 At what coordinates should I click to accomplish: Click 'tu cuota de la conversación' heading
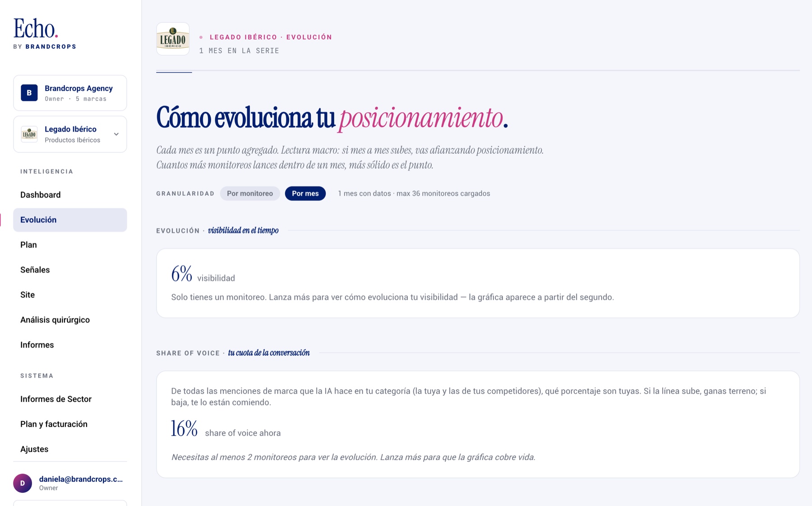point(269,353)
